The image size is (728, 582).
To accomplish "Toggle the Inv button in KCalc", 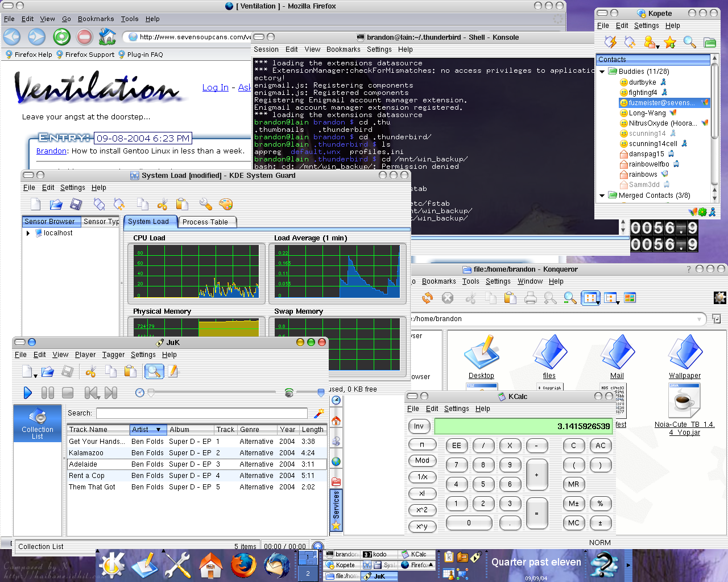I will click(x=419, y=426).
